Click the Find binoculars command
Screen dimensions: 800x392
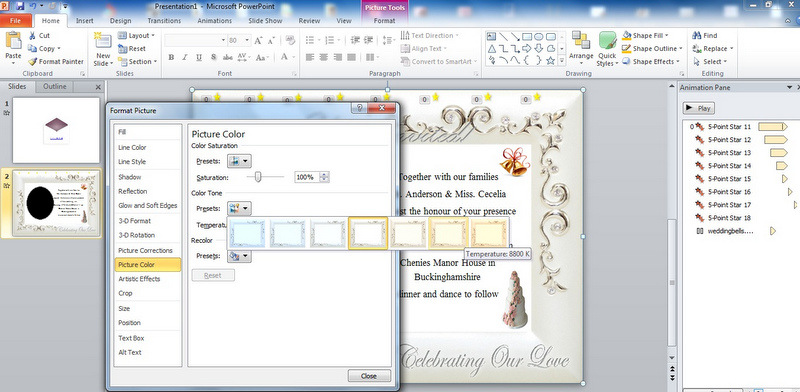pos(705,35)
